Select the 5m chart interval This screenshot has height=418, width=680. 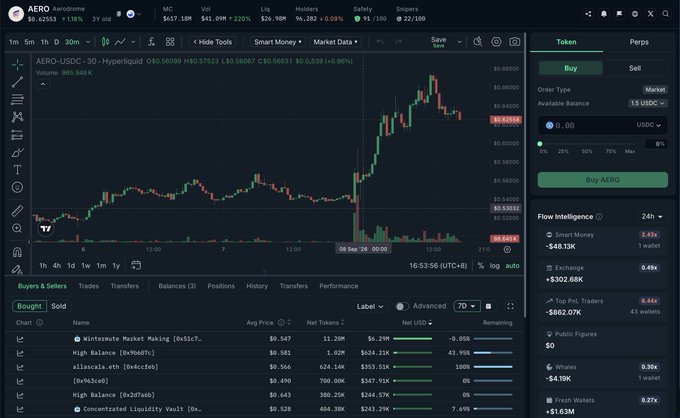coord(29,42)
